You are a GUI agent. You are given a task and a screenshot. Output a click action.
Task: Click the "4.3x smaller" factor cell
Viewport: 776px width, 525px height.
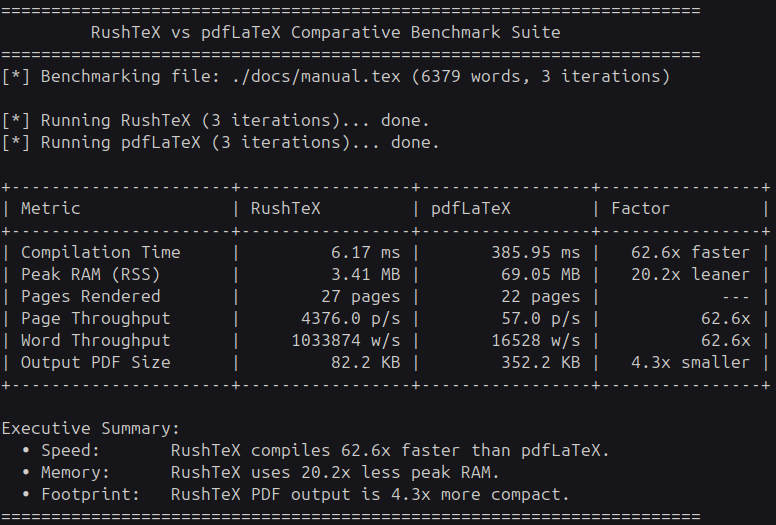pos(690,363)
